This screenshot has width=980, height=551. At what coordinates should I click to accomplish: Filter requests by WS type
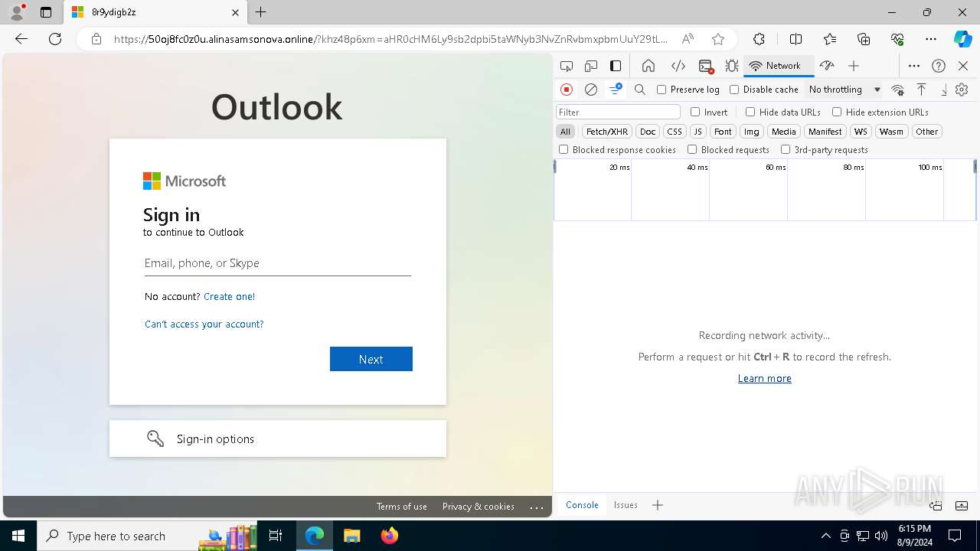click(861, 132)
